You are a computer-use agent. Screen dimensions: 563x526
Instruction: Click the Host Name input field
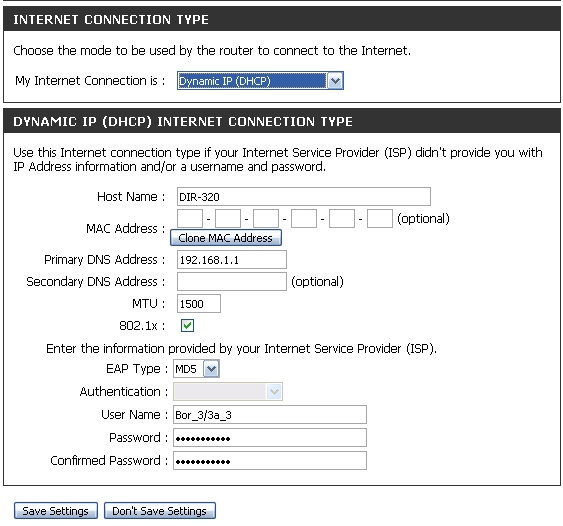point(304,197)
